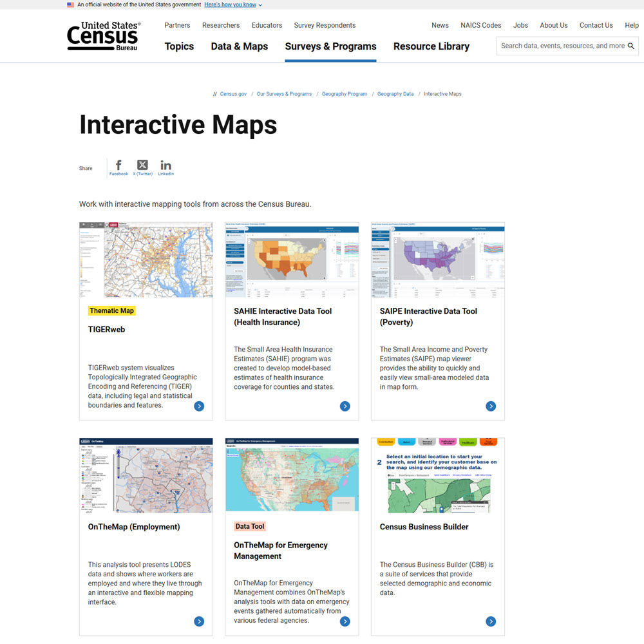Image resolution: width=644 pixels, height=644 pixels.
Task: Open the Data & Maps menu
Action: [x=240, y=46]
